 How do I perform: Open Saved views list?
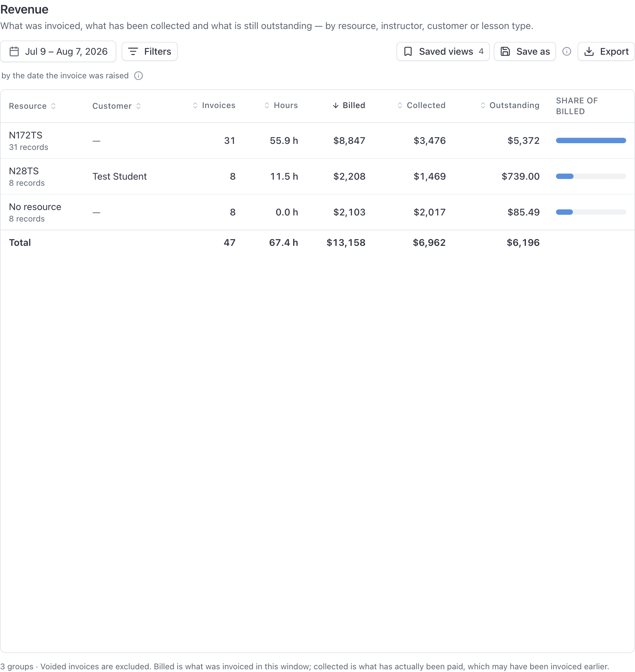point(443,51)
